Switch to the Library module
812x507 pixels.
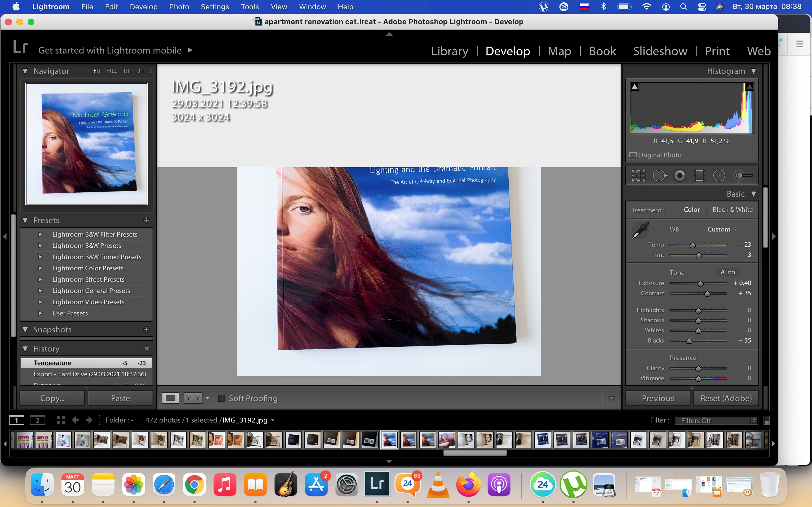(x=449, y=51)
